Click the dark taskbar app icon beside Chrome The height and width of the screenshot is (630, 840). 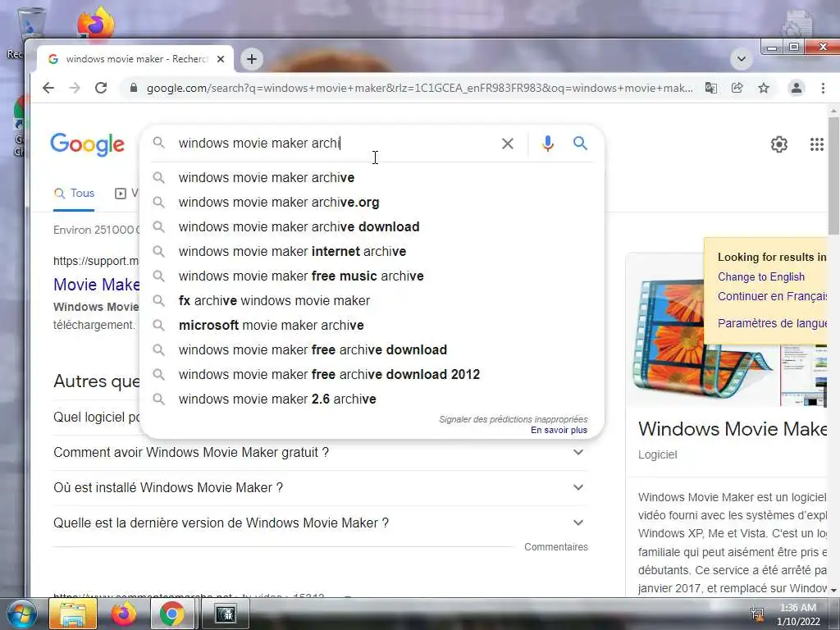tap(226, 614)
